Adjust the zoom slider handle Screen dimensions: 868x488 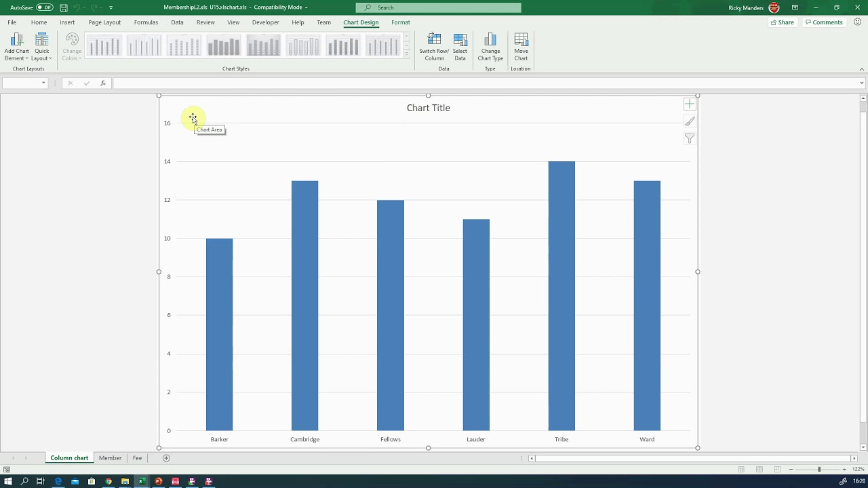click(818, 469)
